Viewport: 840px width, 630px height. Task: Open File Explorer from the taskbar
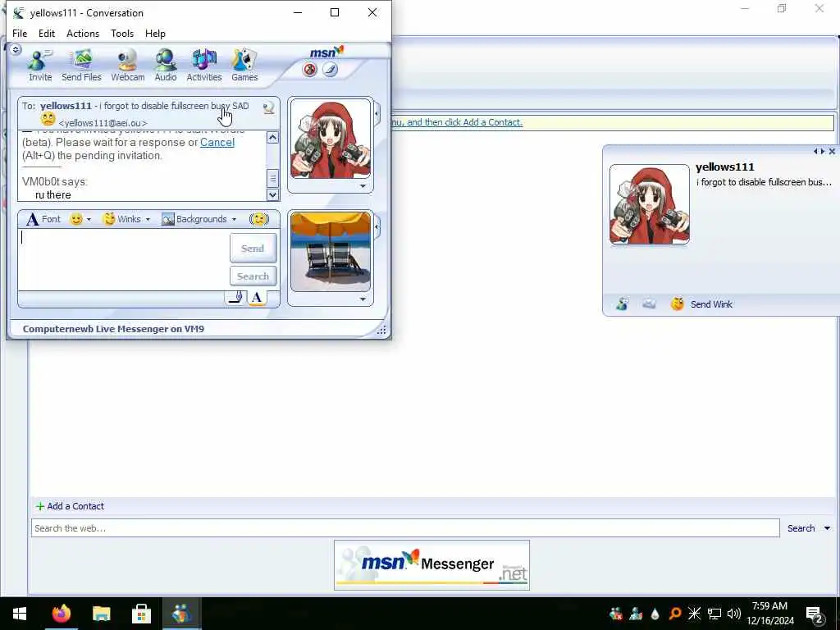click(x=101, y=614)
